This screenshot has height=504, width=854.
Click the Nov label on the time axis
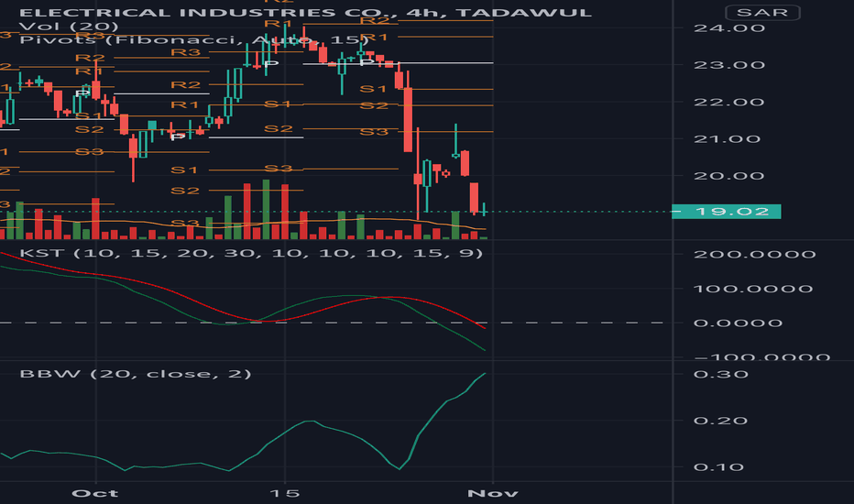pos(493,494)
